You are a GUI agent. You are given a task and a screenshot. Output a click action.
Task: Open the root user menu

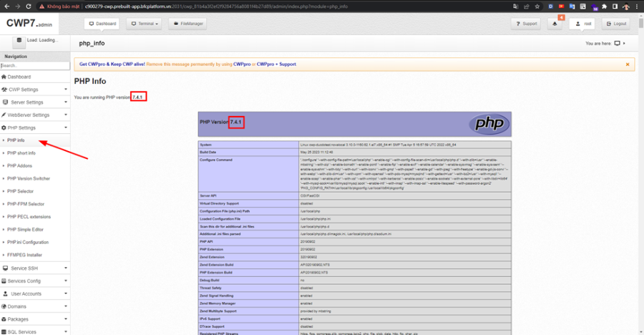[582, 24]
